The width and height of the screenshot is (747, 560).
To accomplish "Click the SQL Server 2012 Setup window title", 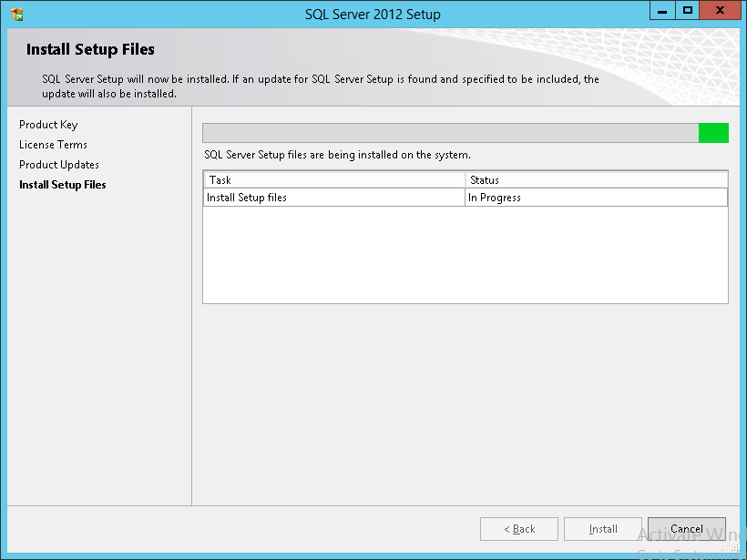I will point(373,15).
